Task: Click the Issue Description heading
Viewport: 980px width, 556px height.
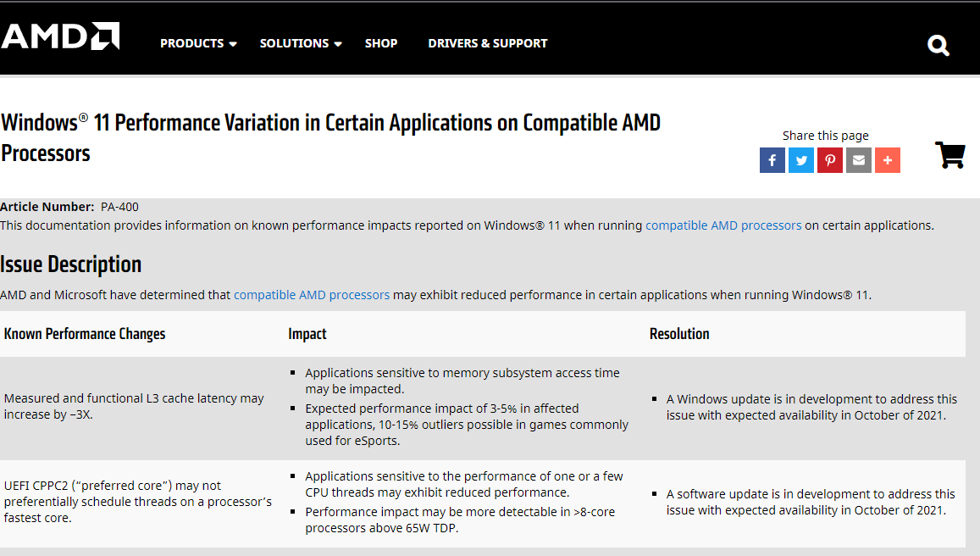Action: point(71,264)
